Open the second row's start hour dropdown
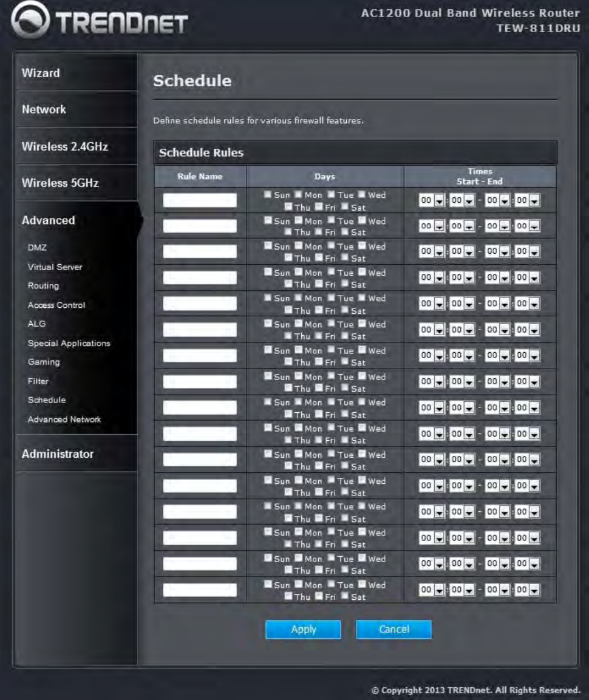 pos(432,226)
